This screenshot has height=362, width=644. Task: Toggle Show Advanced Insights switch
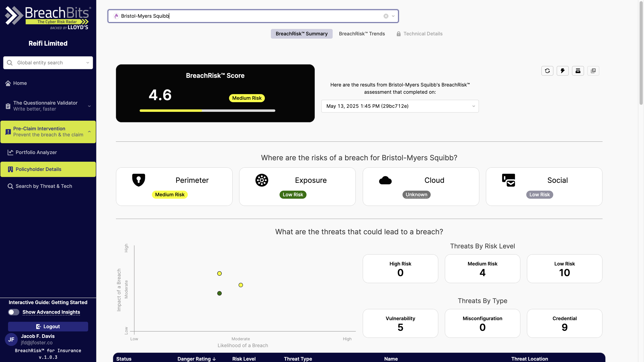click(x=13, y=312)
